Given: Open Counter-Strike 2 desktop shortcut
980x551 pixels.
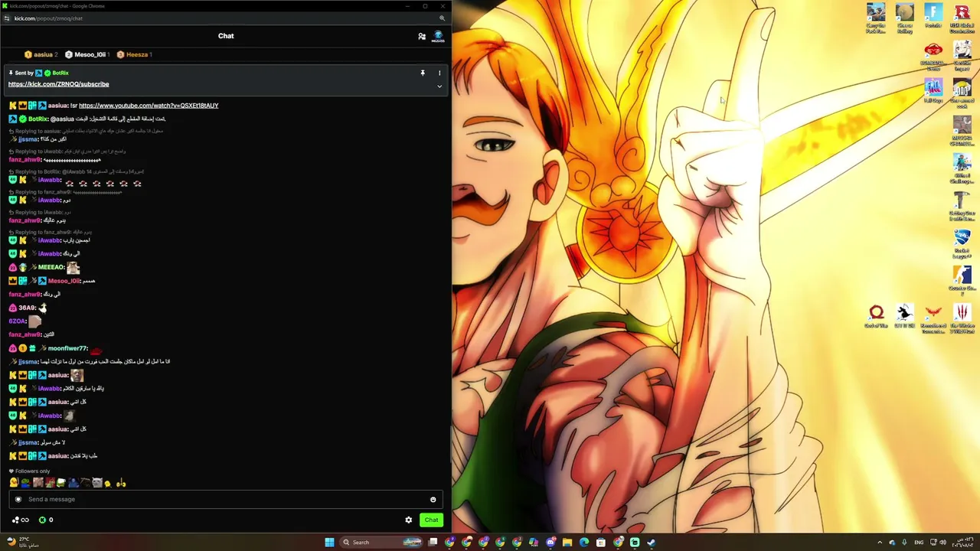Looking at the screenshot, I should click(x=962, y=281).
